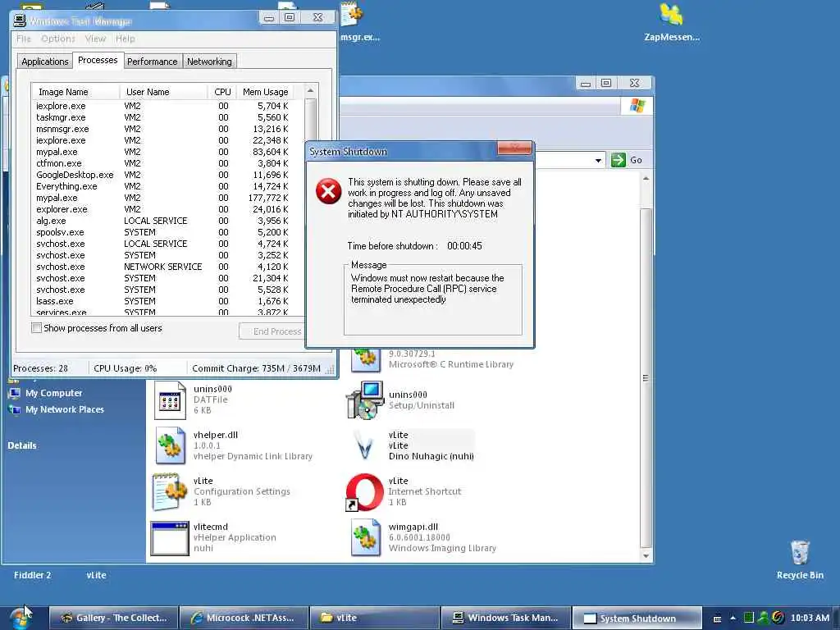Switch to Microcock .NETAss... taskbar button
The height and width of the screenshot is (630, 840).
[244, 618]
